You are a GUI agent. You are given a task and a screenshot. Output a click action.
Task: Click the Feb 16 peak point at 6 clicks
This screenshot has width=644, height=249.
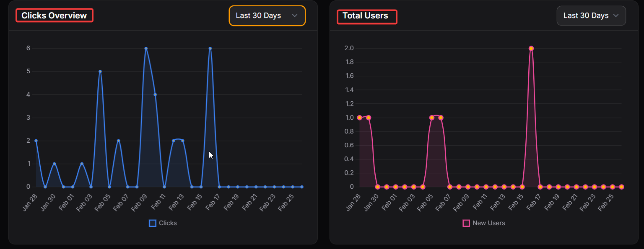point(210,49)
